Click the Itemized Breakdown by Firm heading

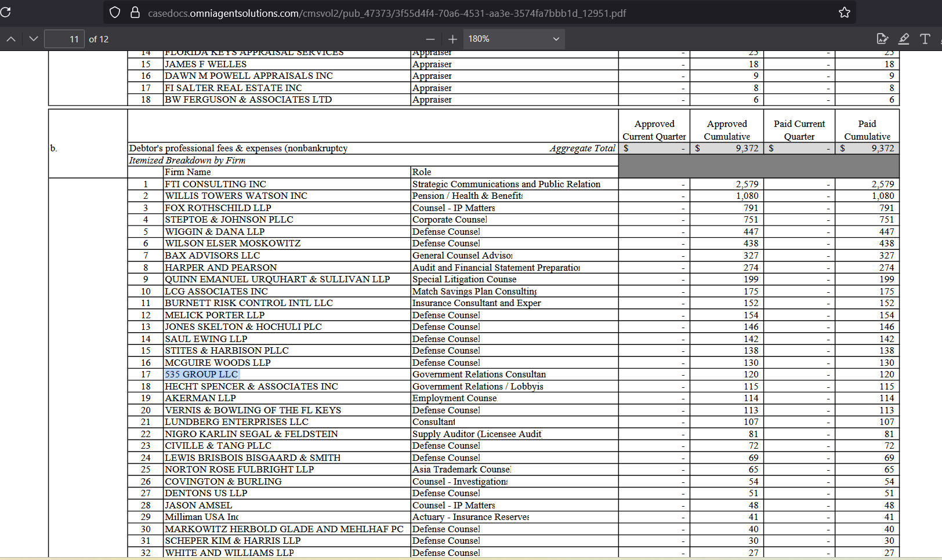pyautogui.click(x=187, y=161)
